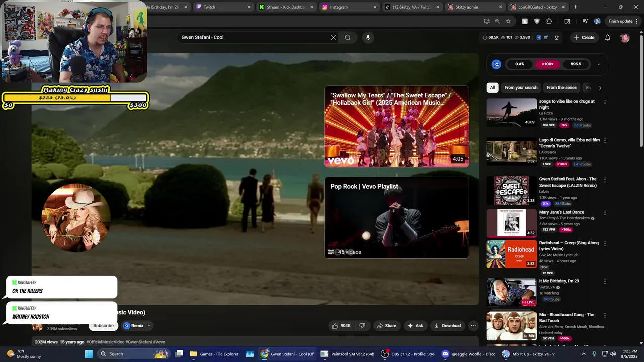Open Discord window from taskbar
644x362 pixels.
click(468, 354)
